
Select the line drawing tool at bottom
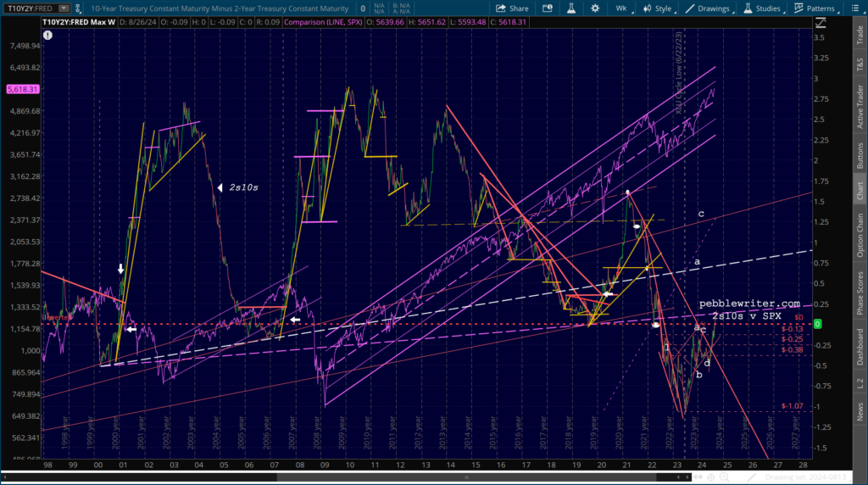751,477
